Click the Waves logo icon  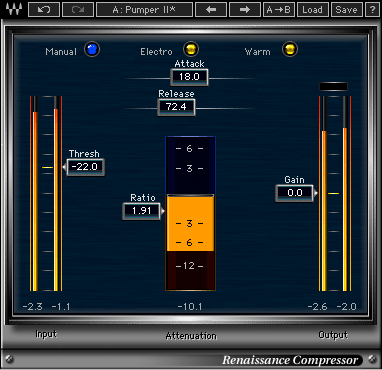14,10
